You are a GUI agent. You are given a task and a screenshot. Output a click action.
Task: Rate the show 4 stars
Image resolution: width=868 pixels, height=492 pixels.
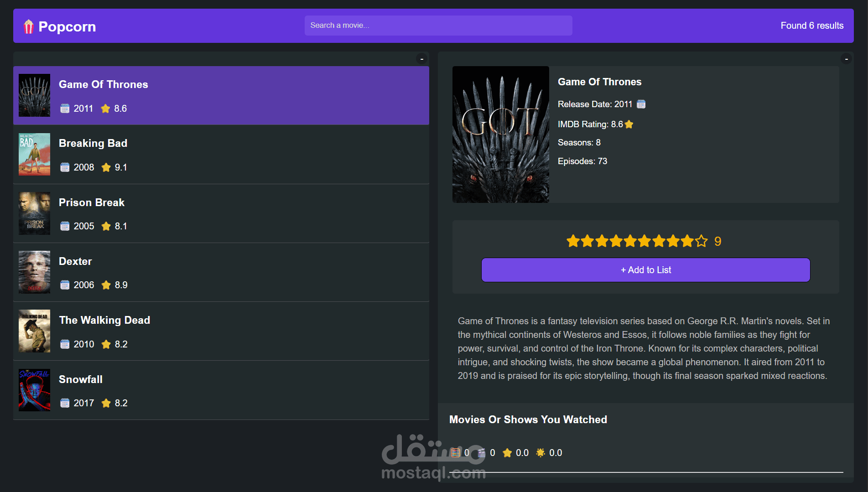(616, 241)
